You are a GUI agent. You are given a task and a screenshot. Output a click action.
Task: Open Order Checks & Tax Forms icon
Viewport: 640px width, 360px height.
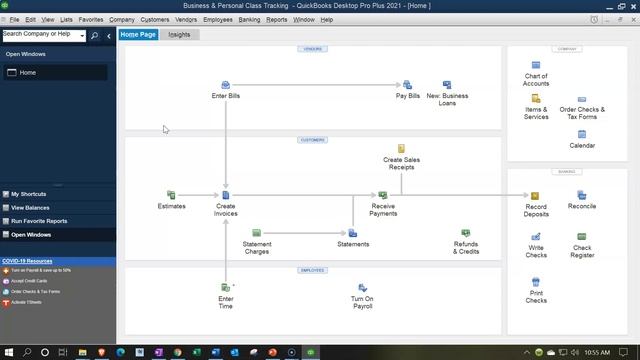click(x=582, y=99)
